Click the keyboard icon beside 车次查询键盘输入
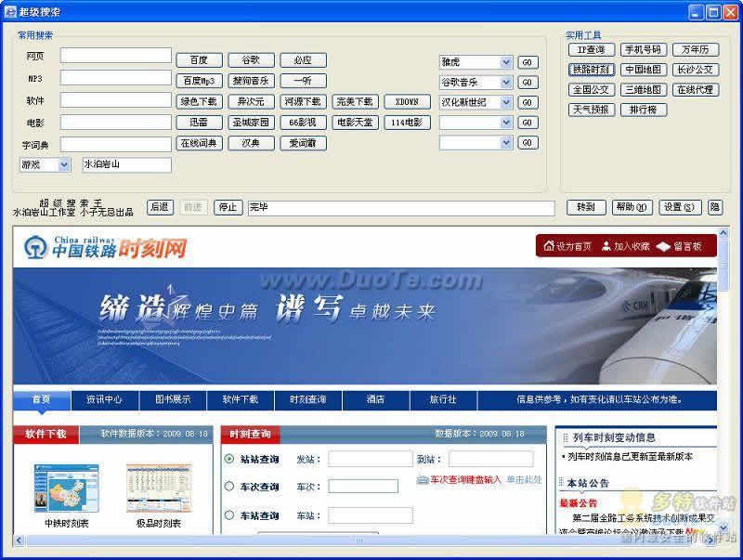 click(x=423, y=480)
